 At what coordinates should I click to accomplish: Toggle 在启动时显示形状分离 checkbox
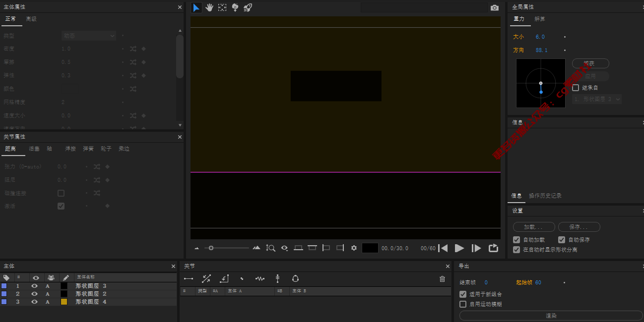[516, 250]
